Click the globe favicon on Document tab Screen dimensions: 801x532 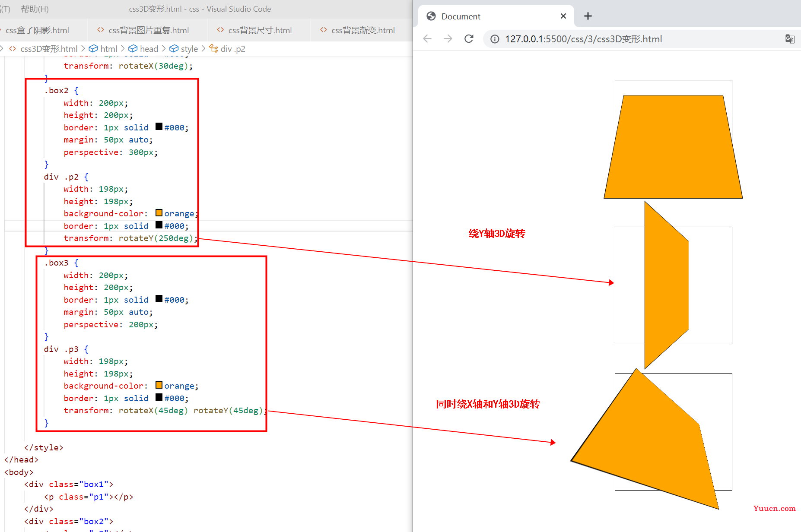tap(431, 16)
